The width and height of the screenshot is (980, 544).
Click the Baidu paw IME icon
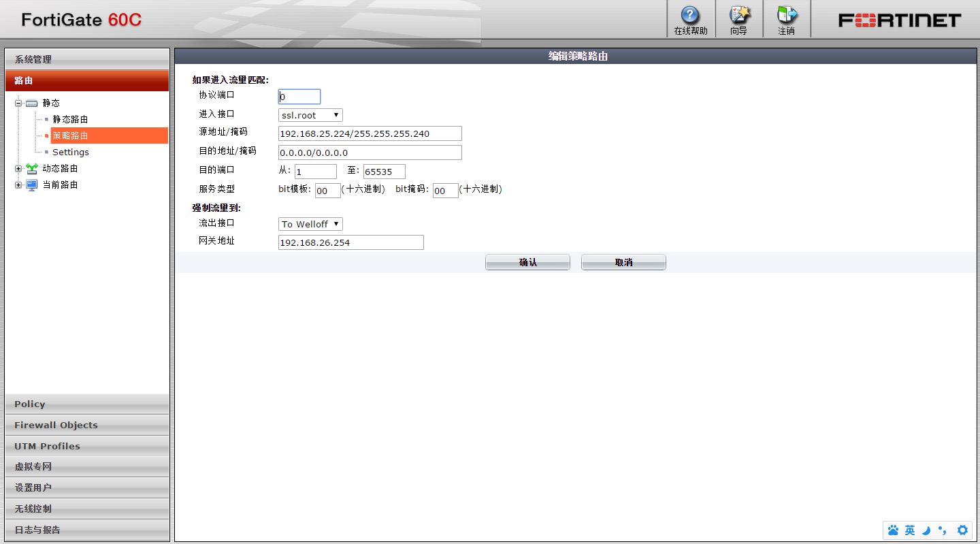click(894, 530)
